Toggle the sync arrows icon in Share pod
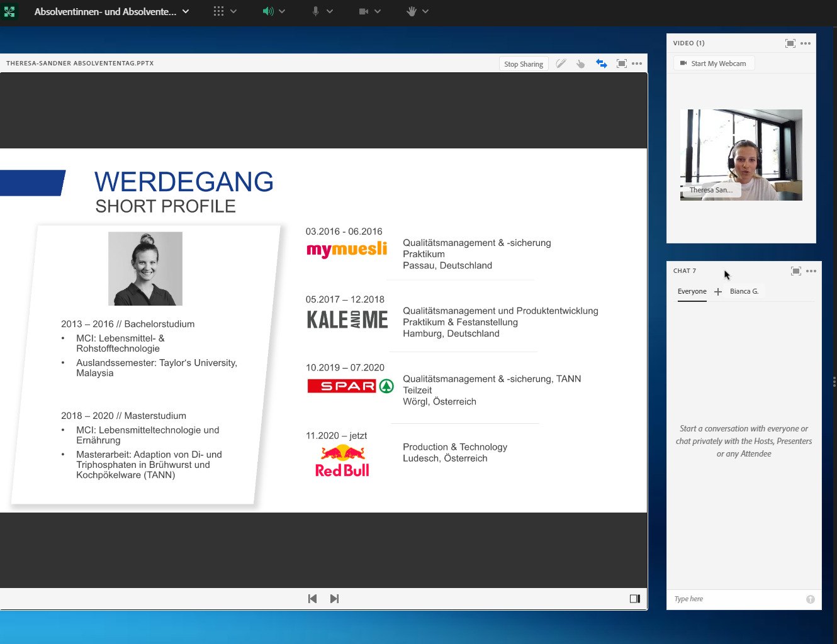The width and height of the screenshot is (837, 644). [602, 64]
